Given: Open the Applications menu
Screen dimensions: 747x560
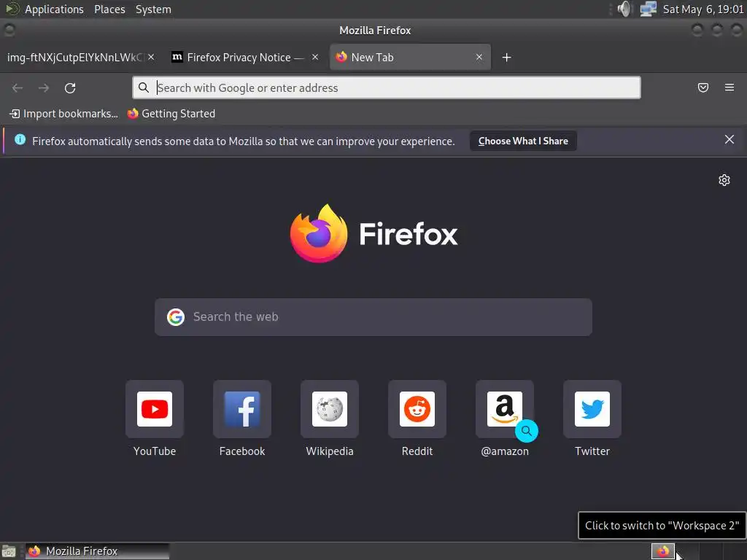Looking at the screenshot, I should click(x=54, y=9).
